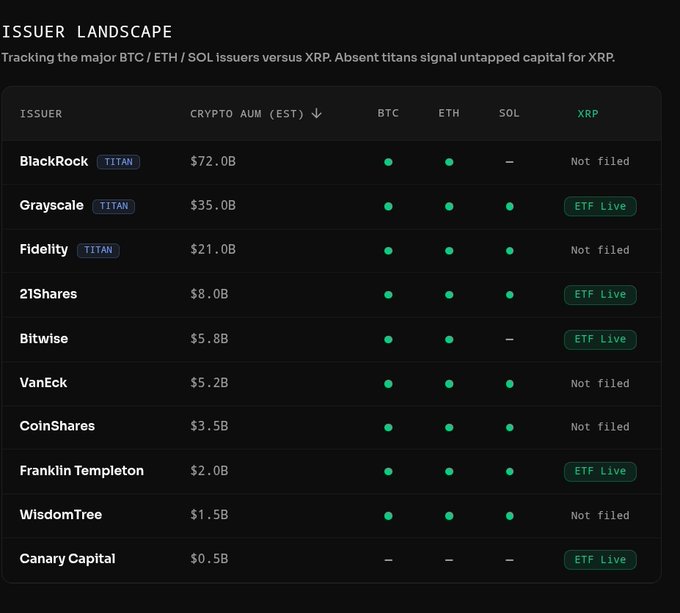This screenshot has height=613, width=680.
Task: Click WisdomTree's Not filed XRP status
Action: 600,515
